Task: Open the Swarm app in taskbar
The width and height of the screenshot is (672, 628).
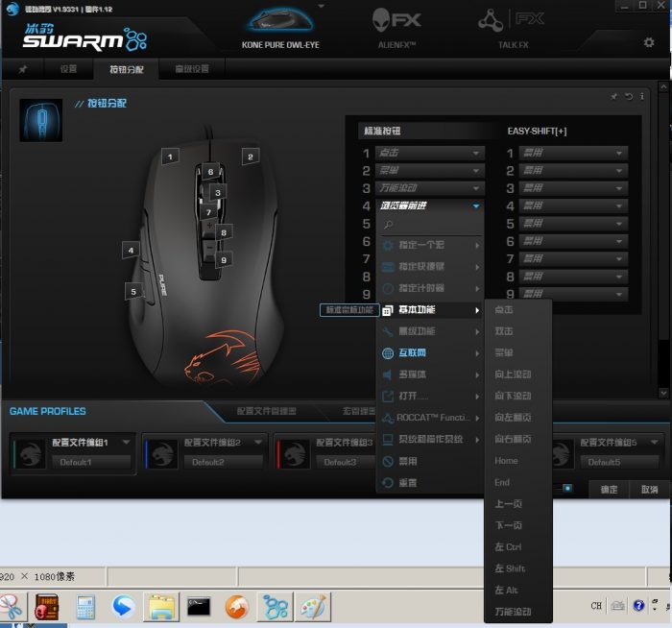Action: click(276, 607)
